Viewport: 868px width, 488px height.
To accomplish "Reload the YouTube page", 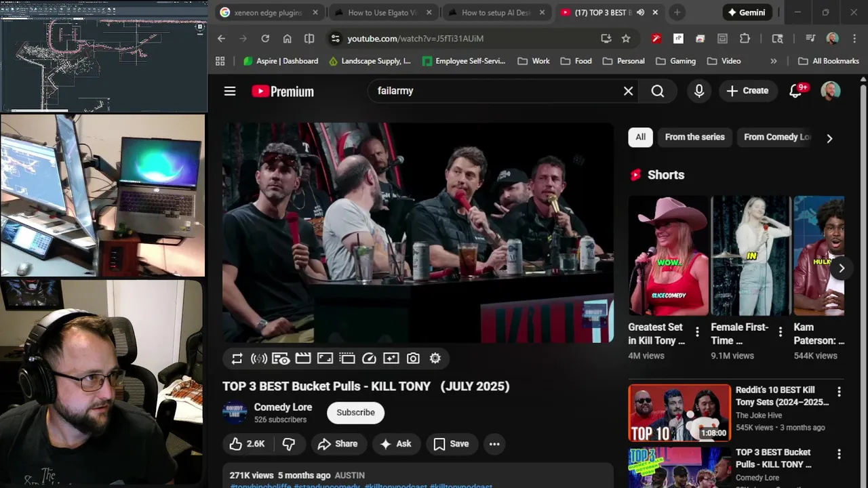I will pos(265,39).
